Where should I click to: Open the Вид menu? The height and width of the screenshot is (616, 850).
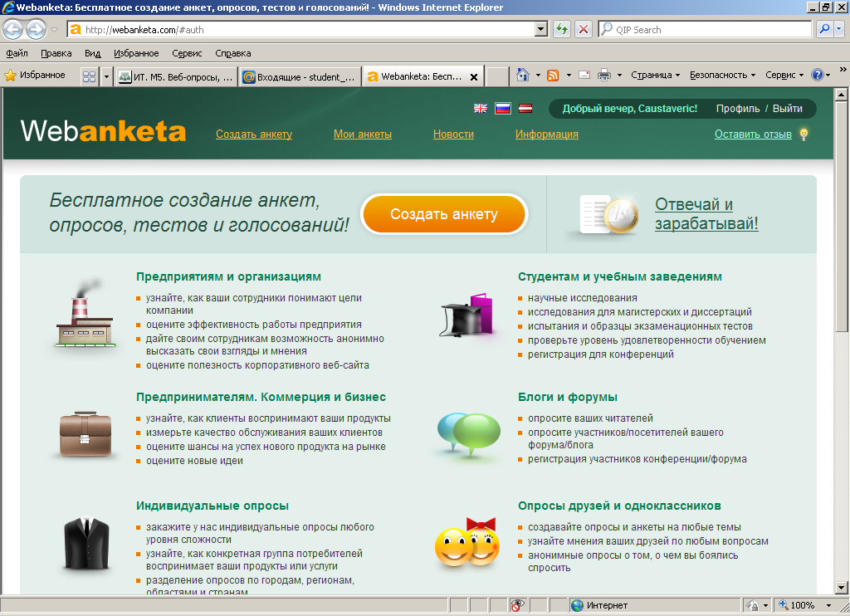pos(93,53)
